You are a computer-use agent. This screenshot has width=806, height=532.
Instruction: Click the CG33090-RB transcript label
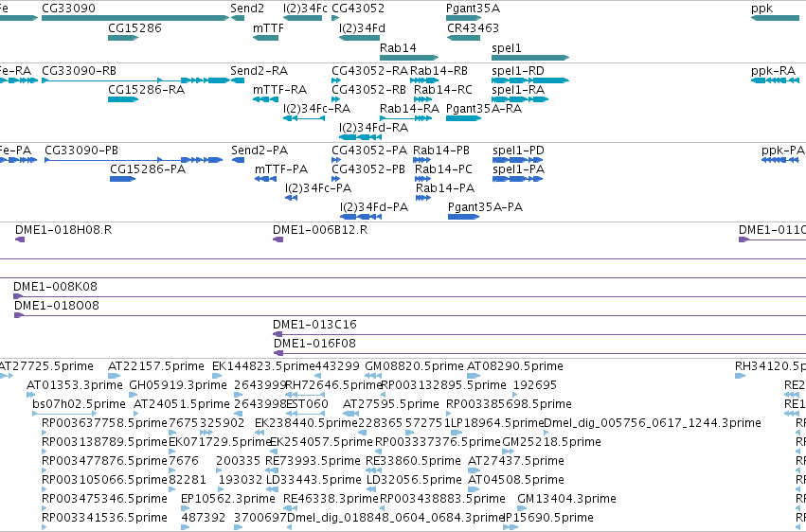coord(80,70)
